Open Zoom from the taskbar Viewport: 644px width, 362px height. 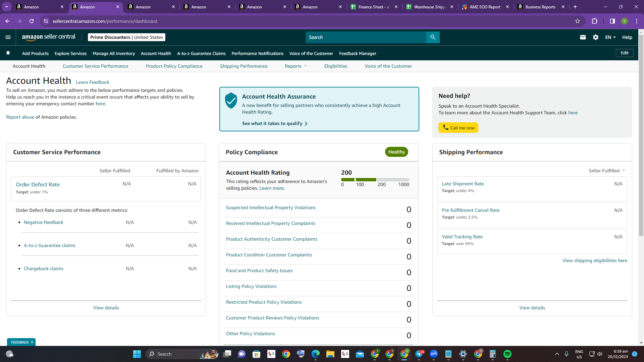click(434, 354)
